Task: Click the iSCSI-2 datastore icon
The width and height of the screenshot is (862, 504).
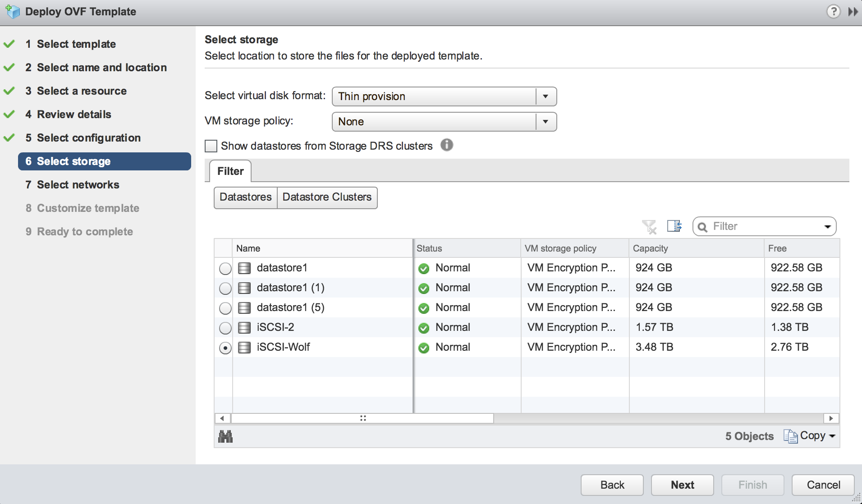Action: click(244, 328)
